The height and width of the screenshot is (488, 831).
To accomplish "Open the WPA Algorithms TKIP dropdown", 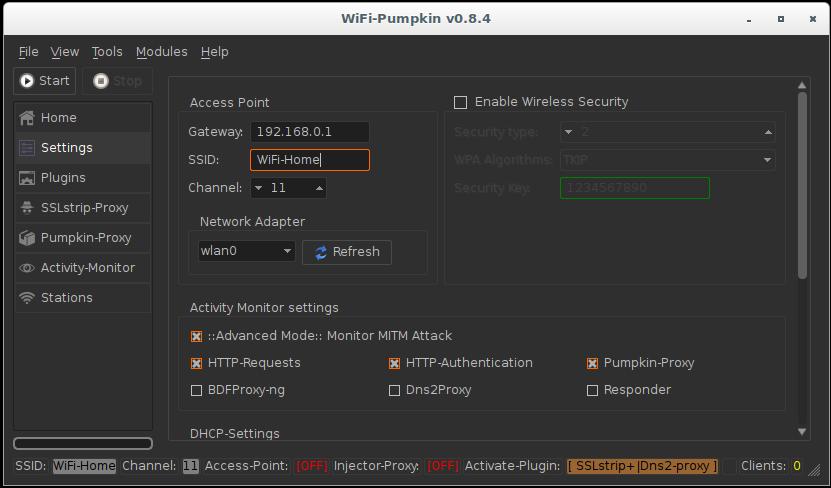I will pos(667,160).
